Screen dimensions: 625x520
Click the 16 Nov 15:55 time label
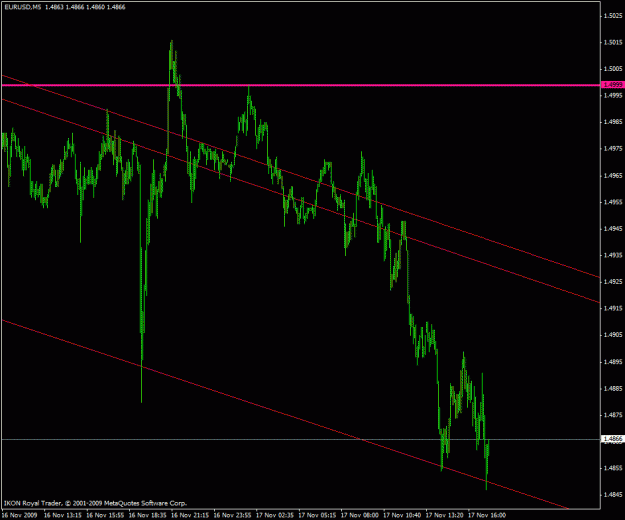(x=105, y=515)
